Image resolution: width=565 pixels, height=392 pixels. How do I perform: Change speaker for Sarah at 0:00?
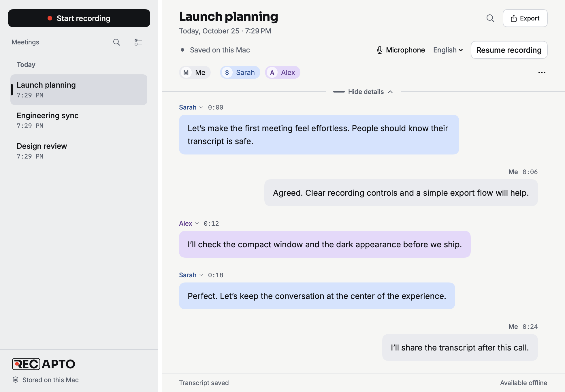[x=191, y=107]
